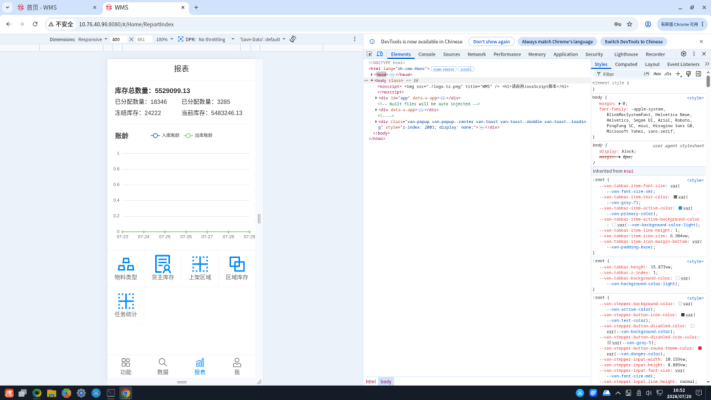712x400 pixels.
Task: Click the inspect element picker icon in DevTools
Action: [x=370, y=54]
